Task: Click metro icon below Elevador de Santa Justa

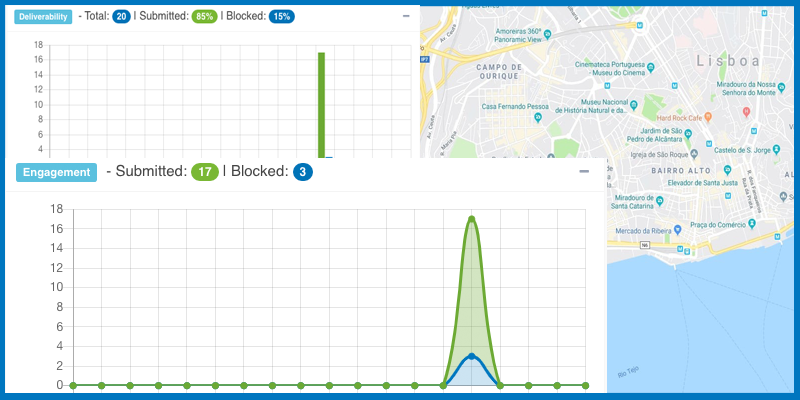Action: point(727,195)
